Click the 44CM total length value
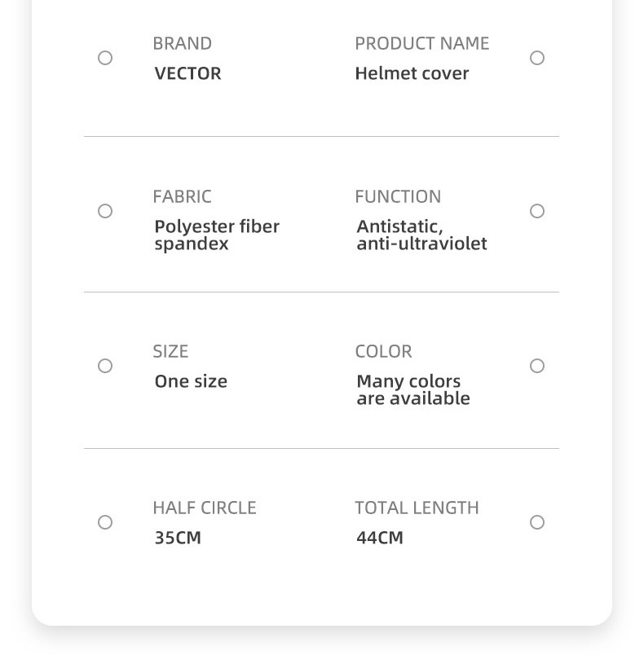 pos(380,538)
